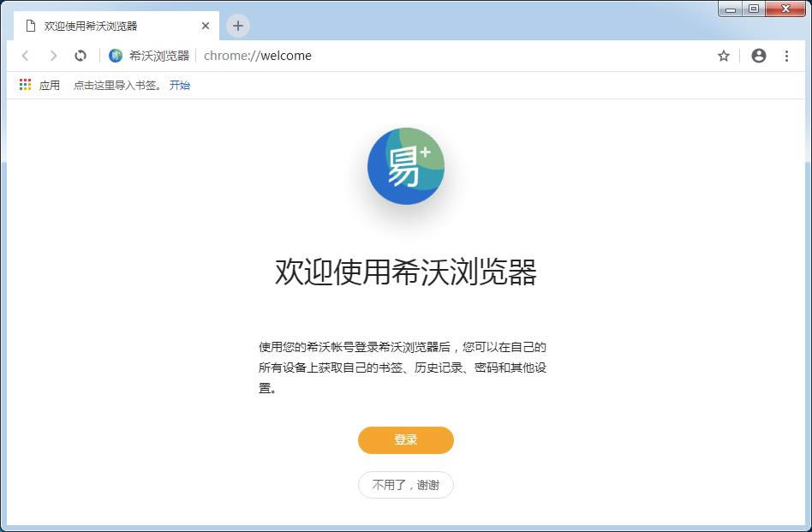The height and width of the screenshot is (532, 812).
Task: Select the 欢迎使用希沃浏览器 tab
Action: (x=103, y=26)
